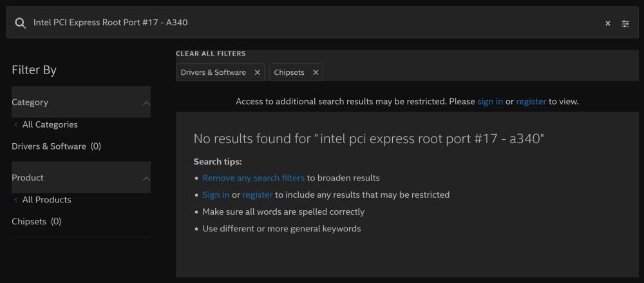Select the Chipsets (0) product filter
The image size is (644, 283).
click(x=36, y=222)
